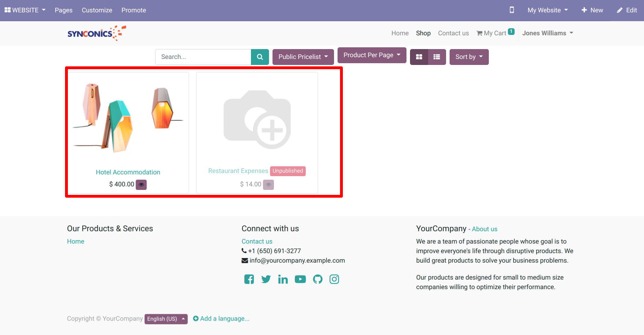
Task: Open the GitHub social icon
Action: 317,279
